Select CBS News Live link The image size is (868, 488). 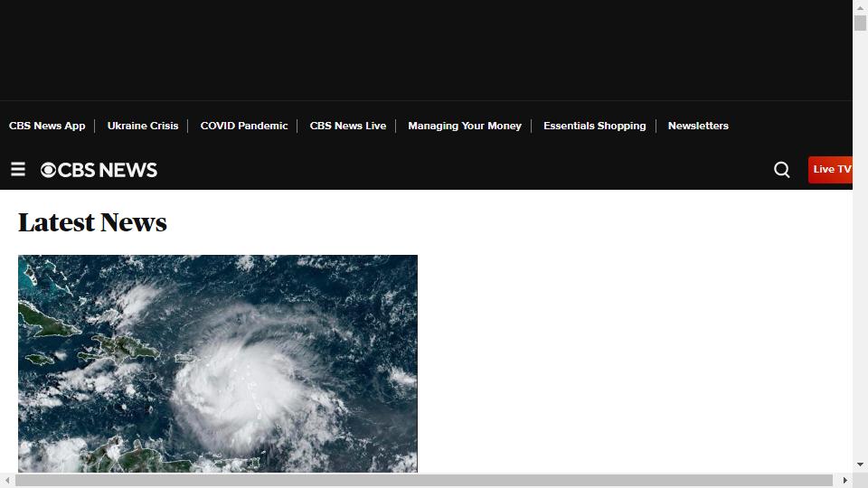[347, 126]
